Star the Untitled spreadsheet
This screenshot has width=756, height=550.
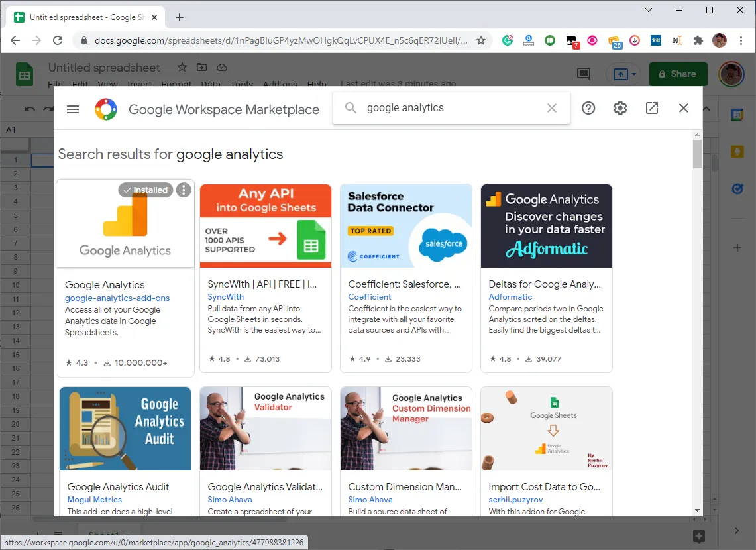point(182,67)
